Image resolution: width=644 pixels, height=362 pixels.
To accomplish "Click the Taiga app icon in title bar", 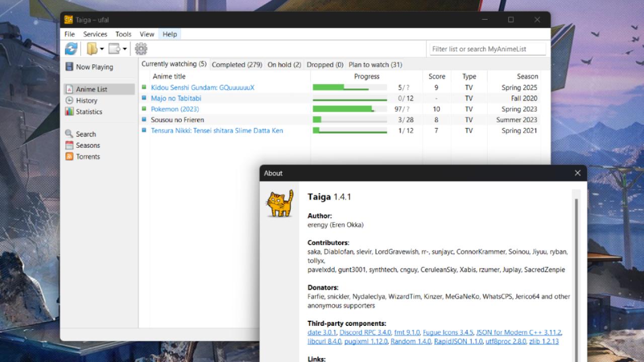I will 68,20.
